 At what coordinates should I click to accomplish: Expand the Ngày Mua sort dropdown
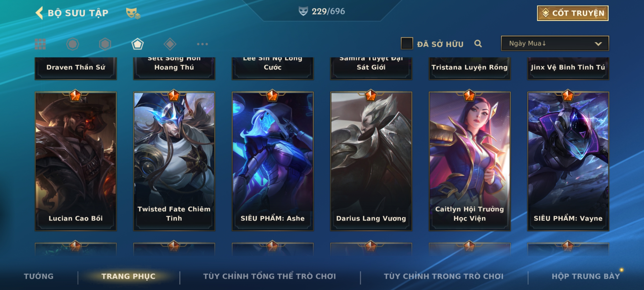coord(555,44)
